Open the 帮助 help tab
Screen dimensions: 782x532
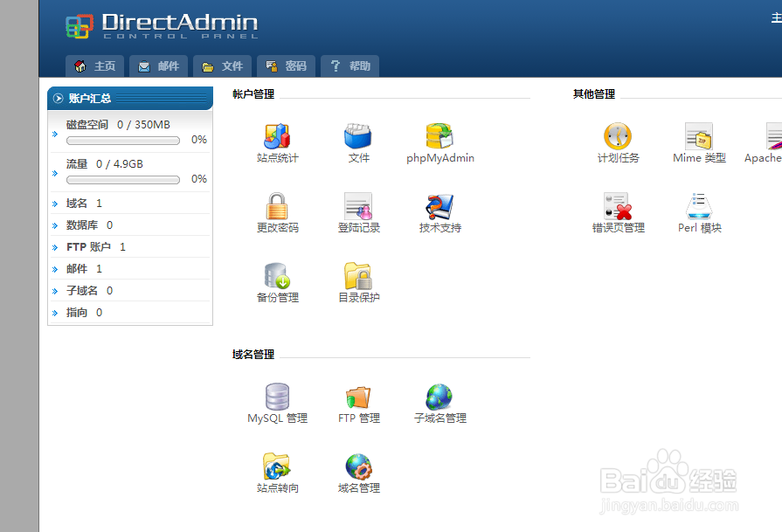click(350, 66)
